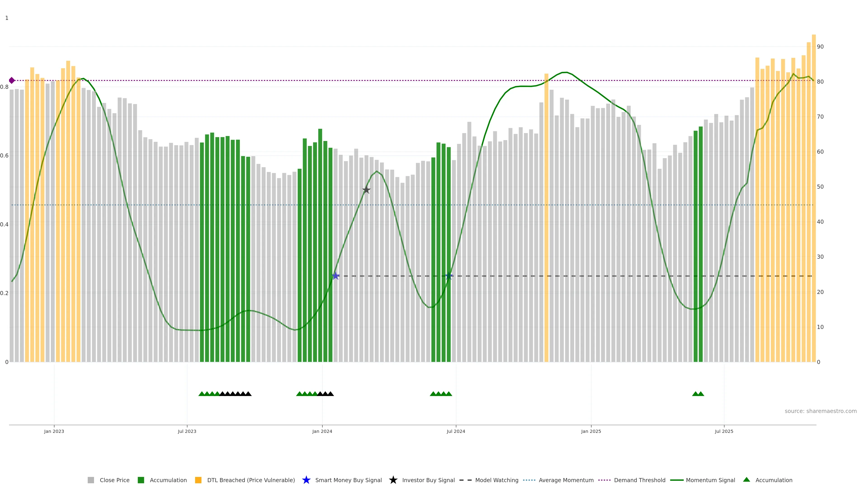Click the black star icon in legend
Viewport: 868px width, 488px height.
point(393,480)
